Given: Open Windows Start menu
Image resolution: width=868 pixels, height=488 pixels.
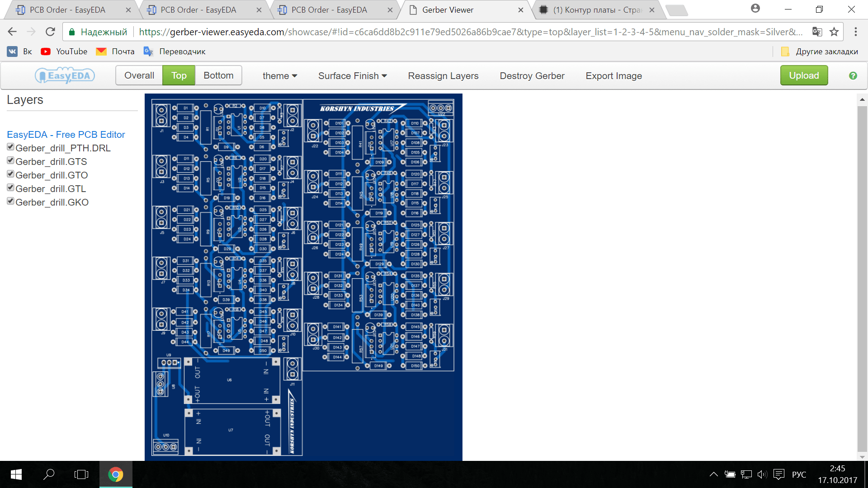Looking at the screenshot, I should coord(16,474).
